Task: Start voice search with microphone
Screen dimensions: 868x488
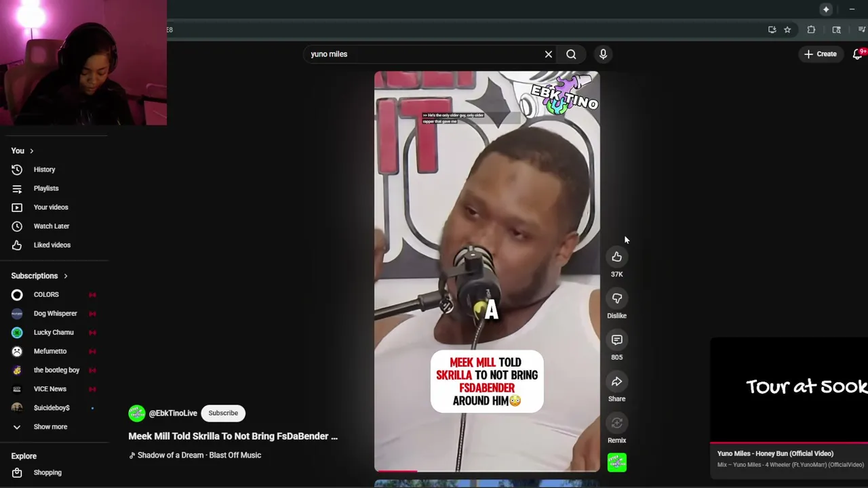Action: pyautogui.click(x=603, y=54)
